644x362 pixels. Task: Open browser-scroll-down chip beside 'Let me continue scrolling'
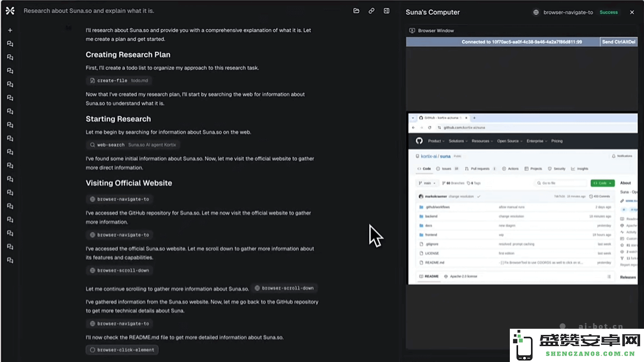(x=284, y=288)
